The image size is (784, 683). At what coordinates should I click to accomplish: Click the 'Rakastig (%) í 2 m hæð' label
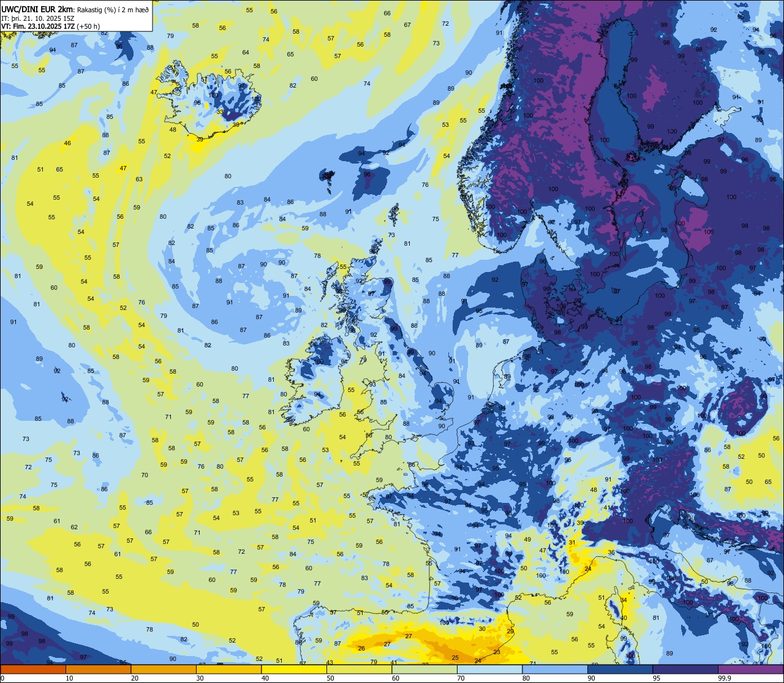coord(113,9)
